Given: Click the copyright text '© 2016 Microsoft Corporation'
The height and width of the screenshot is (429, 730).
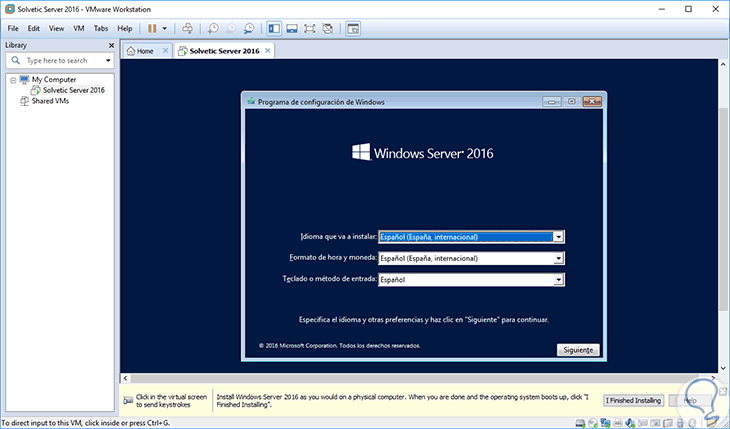Looking at the screenshot, I should [297, 346].
